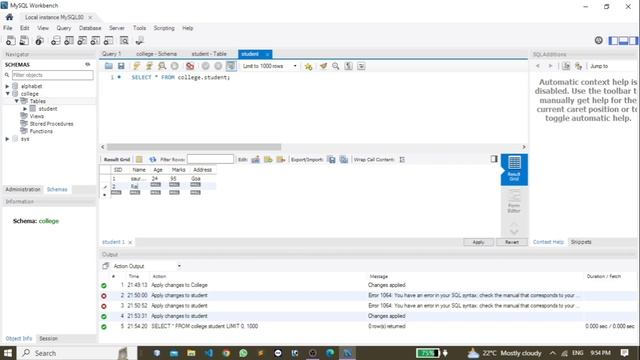This screenshot has height=360, width=640.
Task: Collapse the Tables node
Action: click(x=16, y=101)
